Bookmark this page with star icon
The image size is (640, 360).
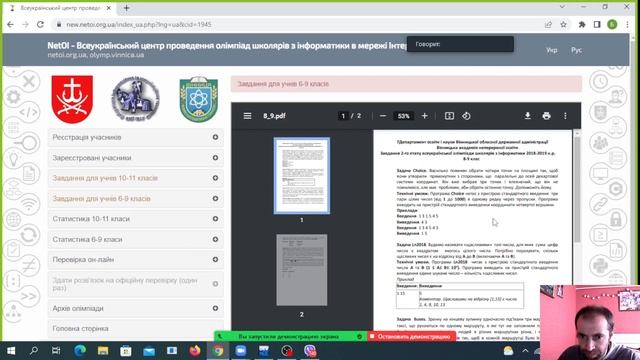[x=563, y=24]
